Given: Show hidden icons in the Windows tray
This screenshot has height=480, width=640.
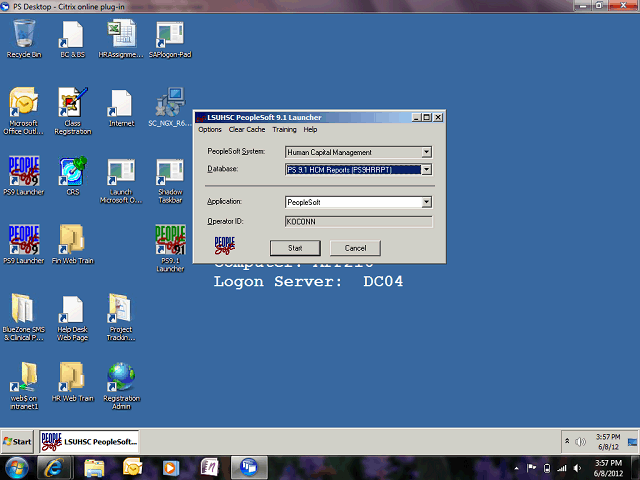Looking at the screenshot, I should click(x=516, y=469).
